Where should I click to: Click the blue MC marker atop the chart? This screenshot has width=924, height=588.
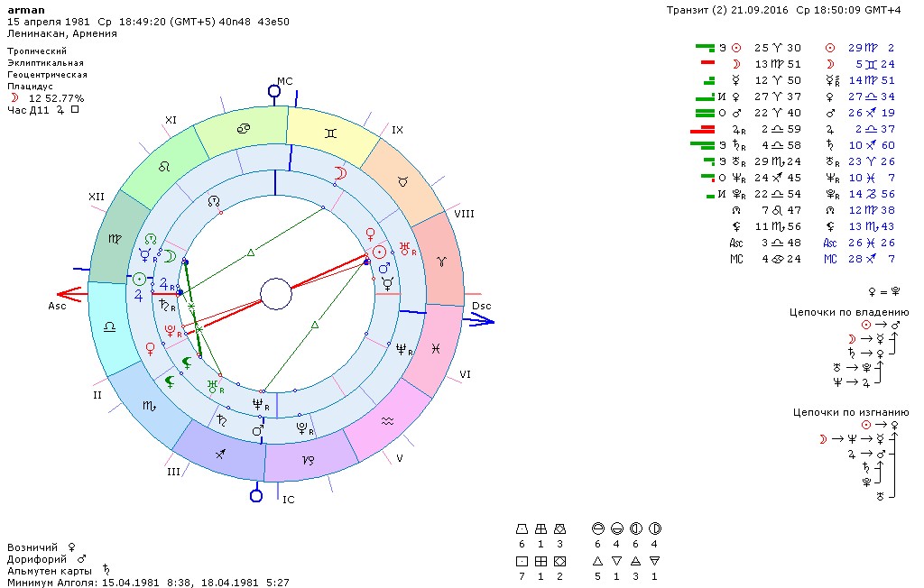(x=276, y=91)
